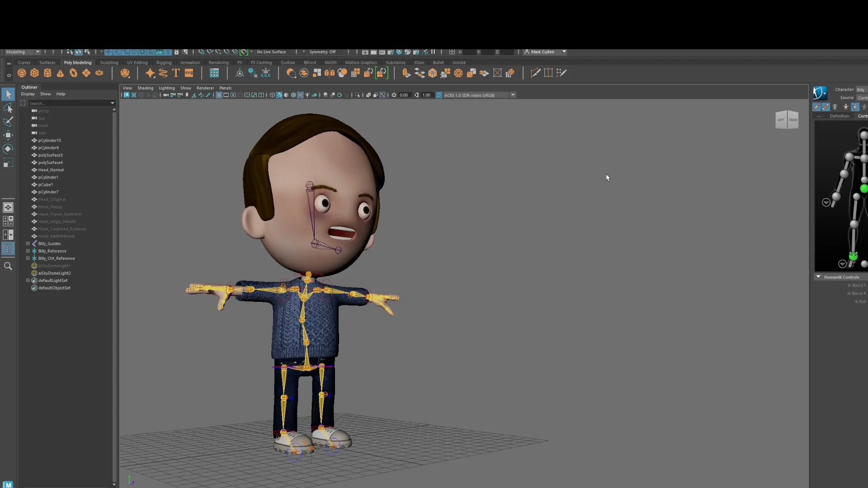Click the viewport gamma value 1.00 field
The image size is (868, 488).
426,95
